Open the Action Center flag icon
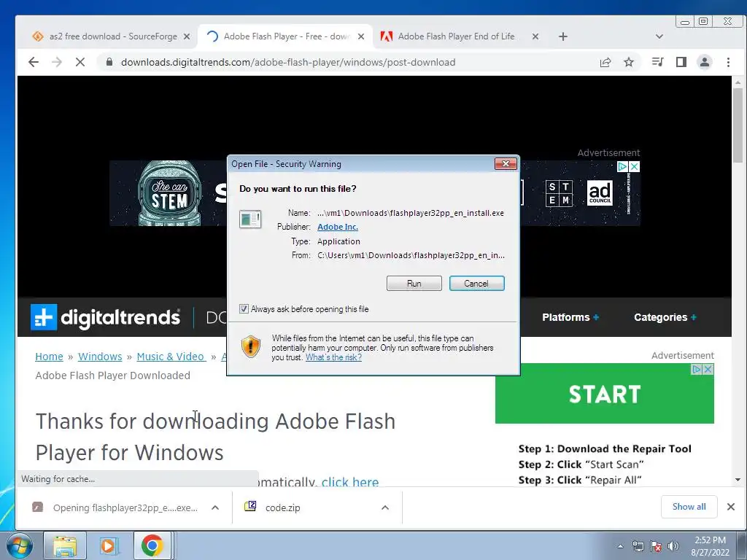 click(x=656, y=546)
